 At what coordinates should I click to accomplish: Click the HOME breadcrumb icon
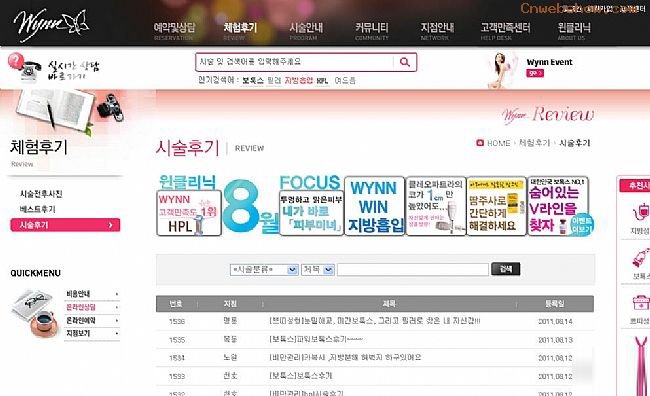(x=480, y=143)
